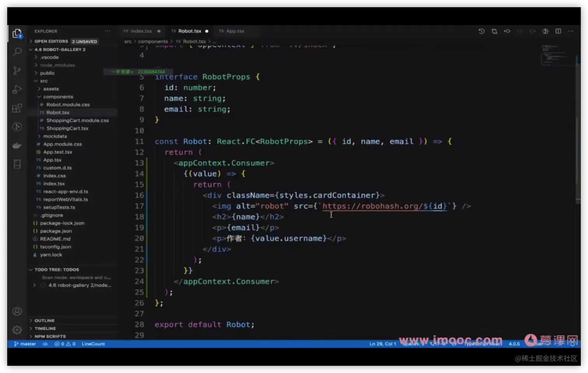Viewport: 588px width, 373px height.
Task: Click the unsaved dot on the index.tsx tab
Action: click(159, 31)
